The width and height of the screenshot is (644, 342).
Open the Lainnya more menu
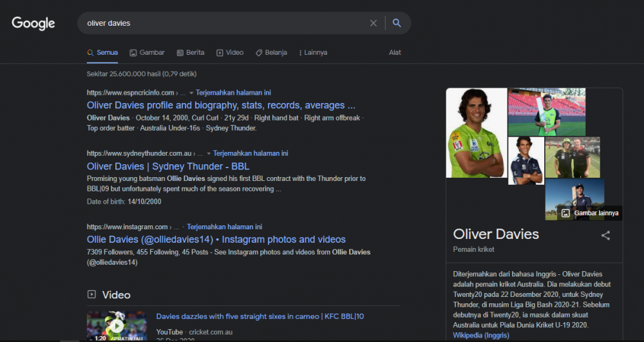[313, 53]
